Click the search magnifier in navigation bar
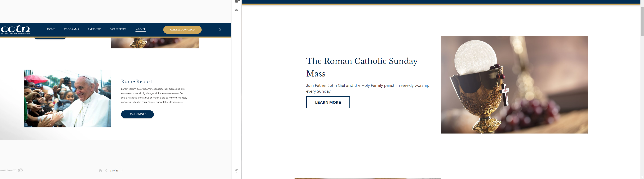Viewport: 644px width, 179px height. [x=220, y=30]
